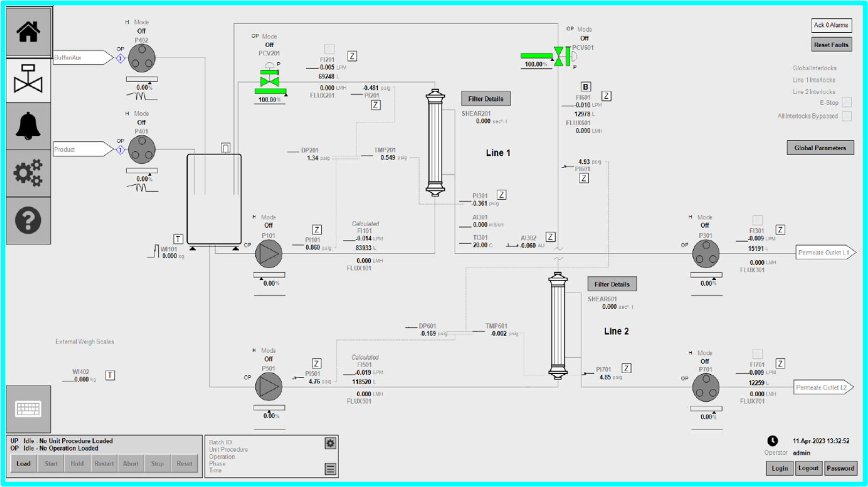Select the P101 feed pump symbol
The image size is (868, 487).
(x=268, y=254)
